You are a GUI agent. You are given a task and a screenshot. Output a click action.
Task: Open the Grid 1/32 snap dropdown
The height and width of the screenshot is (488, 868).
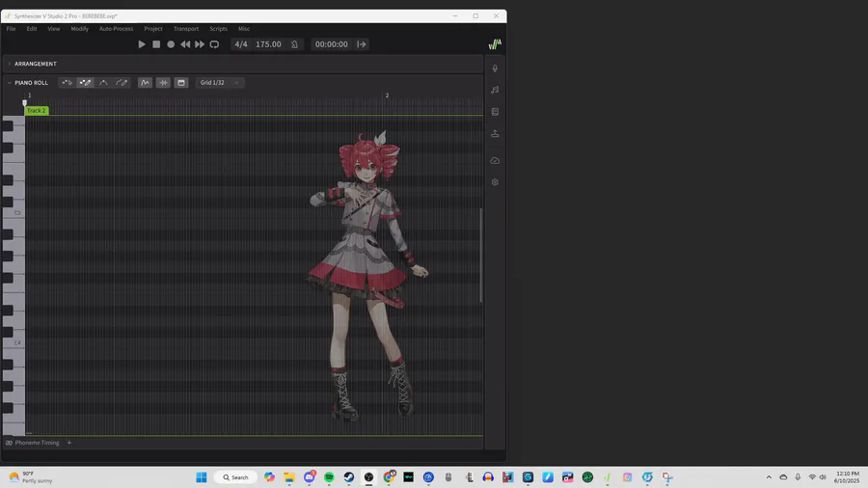pyautogui.click(x=220, y=82)
